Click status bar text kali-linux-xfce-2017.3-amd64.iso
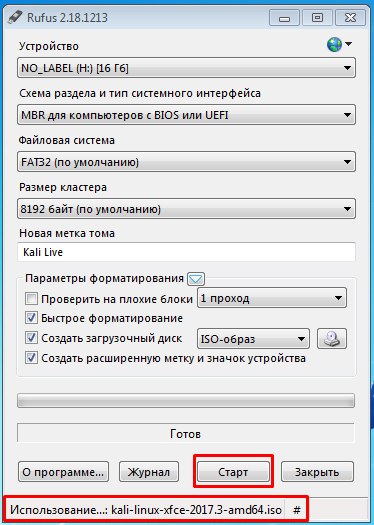Image resolution: width=374 pixels, height=525 pixels. pos(197,510)
